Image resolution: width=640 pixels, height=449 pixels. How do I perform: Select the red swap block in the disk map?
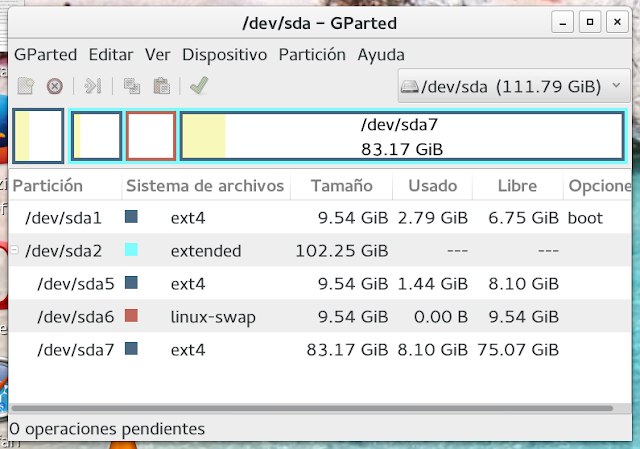[x=151, y=136]
